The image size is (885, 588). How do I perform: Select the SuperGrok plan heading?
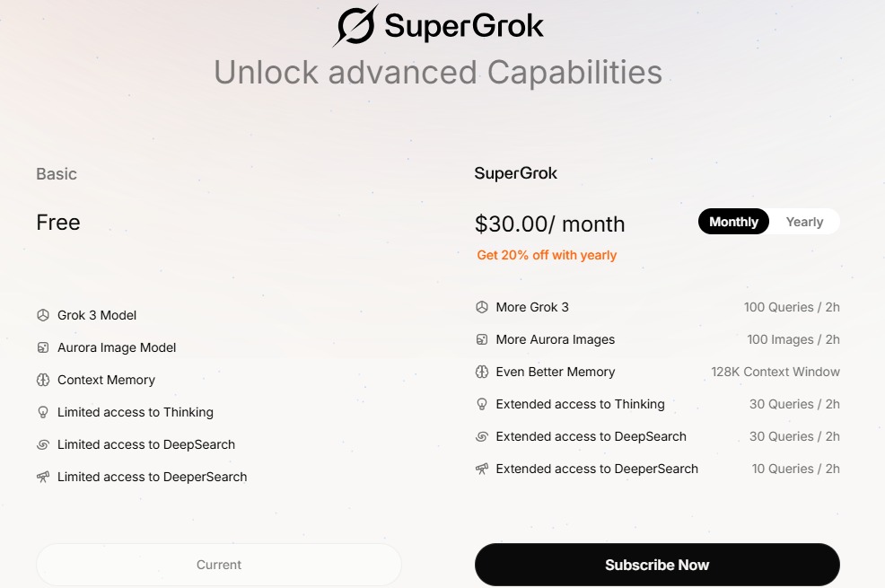516,173
